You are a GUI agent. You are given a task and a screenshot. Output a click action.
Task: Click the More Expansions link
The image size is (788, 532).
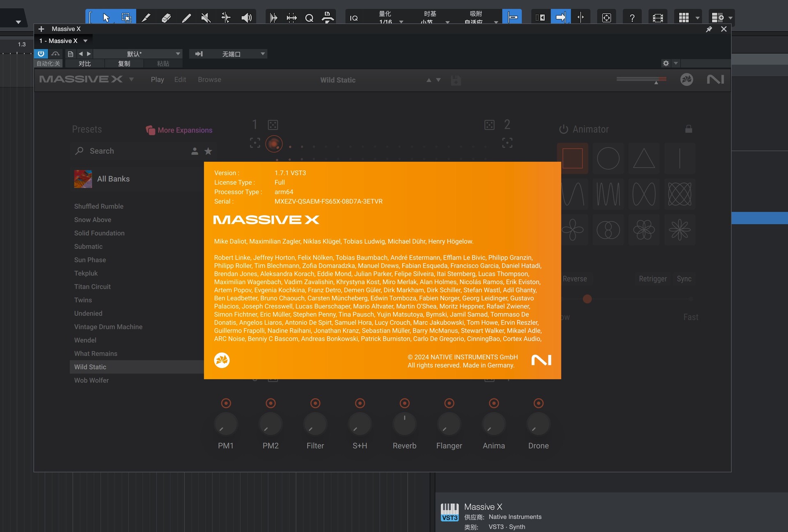click(185, 130)
